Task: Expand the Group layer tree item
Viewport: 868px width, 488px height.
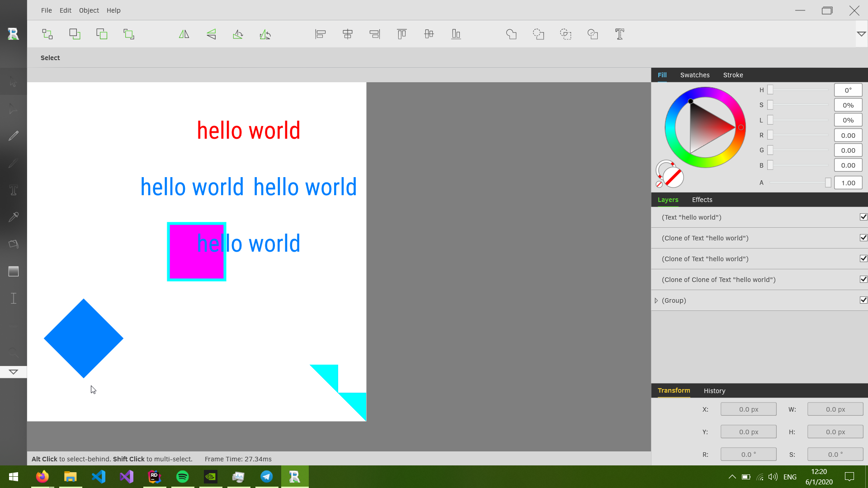Action: point(656,300)
